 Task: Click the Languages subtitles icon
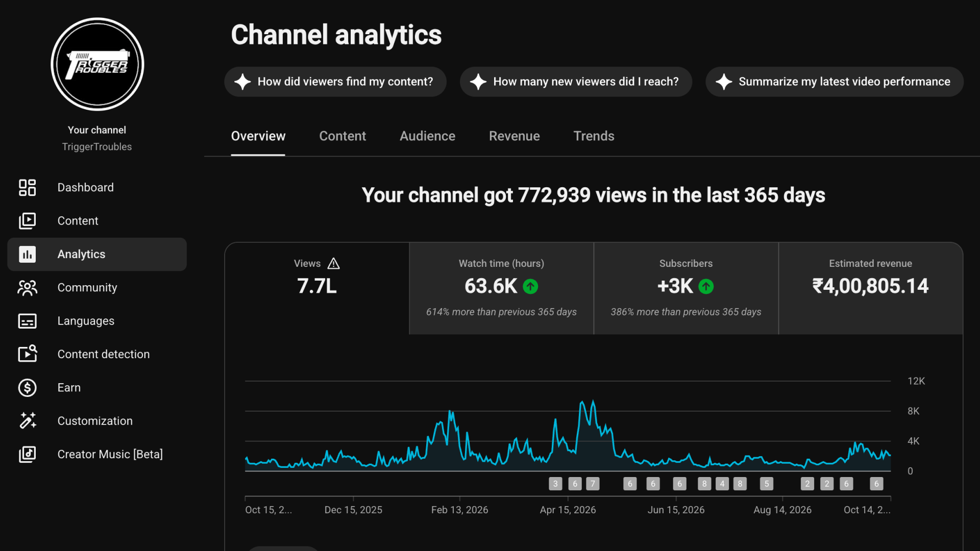(x=27, y=321)
